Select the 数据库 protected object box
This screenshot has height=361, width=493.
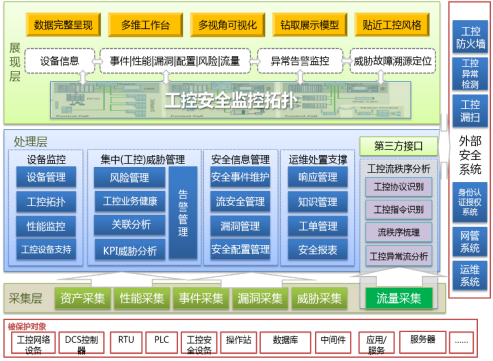[x=285, y=342]
